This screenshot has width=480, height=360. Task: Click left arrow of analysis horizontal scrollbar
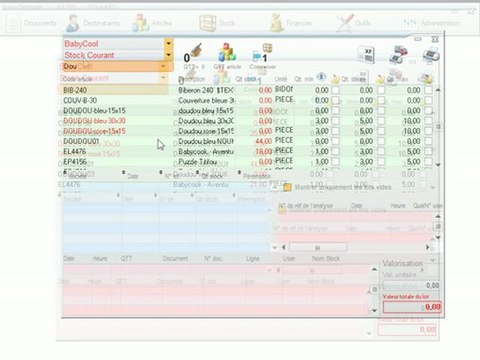pyautogui.click(x=284, y=247)
